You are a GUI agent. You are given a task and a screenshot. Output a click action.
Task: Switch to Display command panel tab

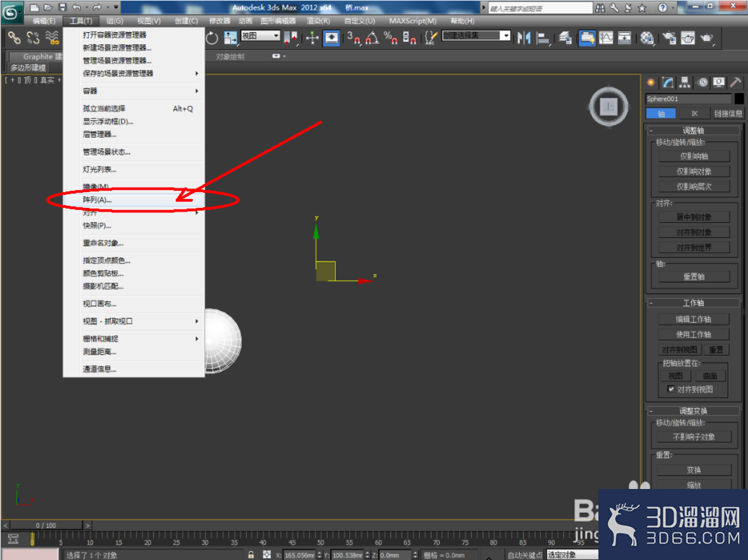click(x=719, y=82)
